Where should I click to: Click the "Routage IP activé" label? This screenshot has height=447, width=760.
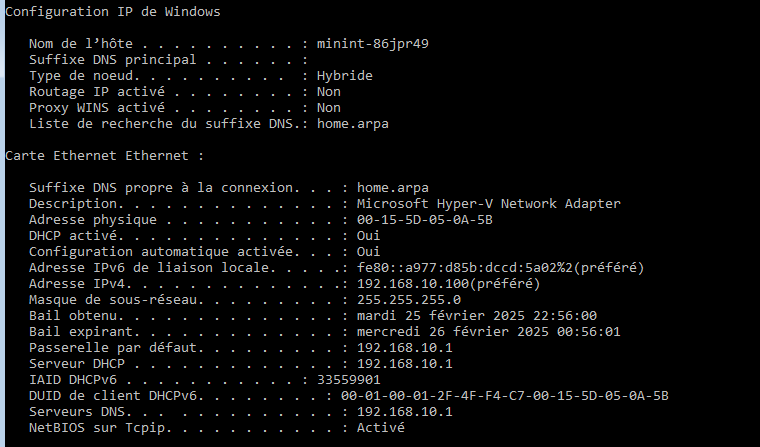point(89,92)
